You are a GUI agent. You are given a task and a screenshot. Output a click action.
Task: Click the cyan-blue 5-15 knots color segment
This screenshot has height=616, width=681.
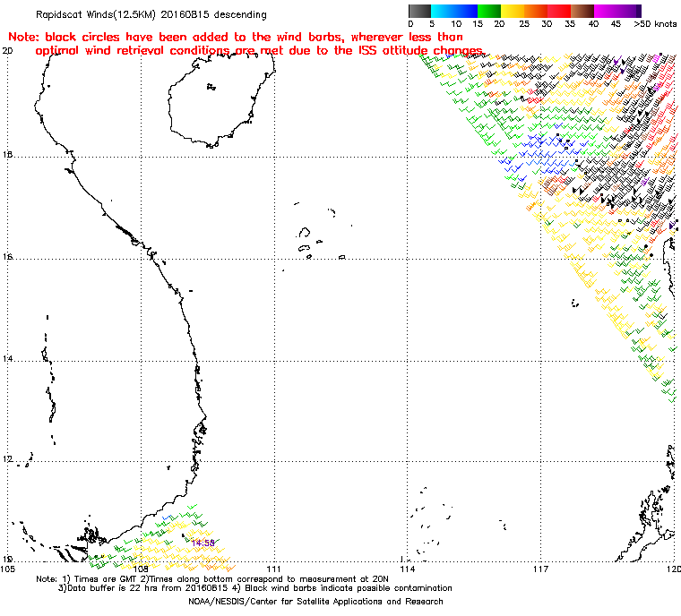coord(454,11)
